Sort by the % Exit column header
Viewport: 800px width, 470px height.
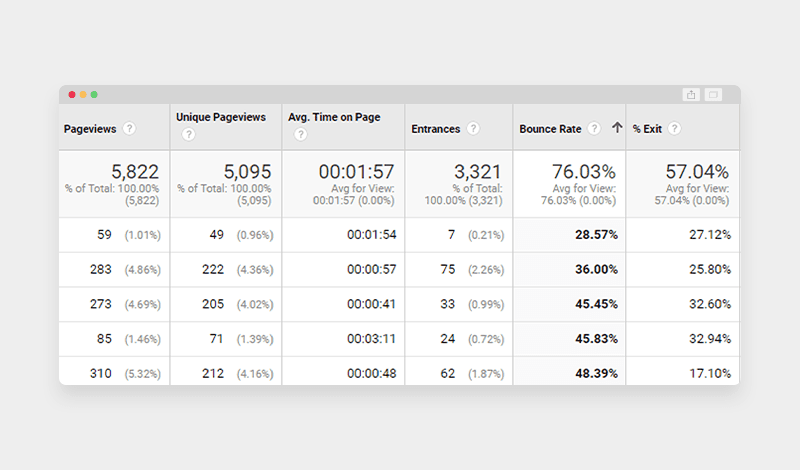[648, 128]
